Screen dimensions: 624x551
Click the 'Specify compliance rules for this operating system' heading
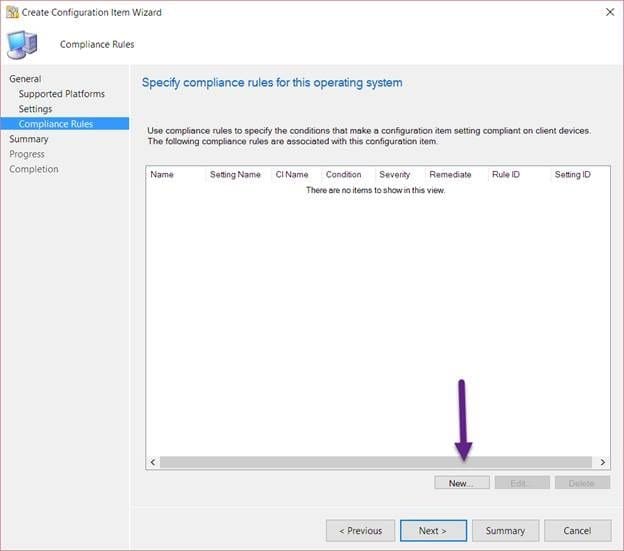(x=272, y=83)
